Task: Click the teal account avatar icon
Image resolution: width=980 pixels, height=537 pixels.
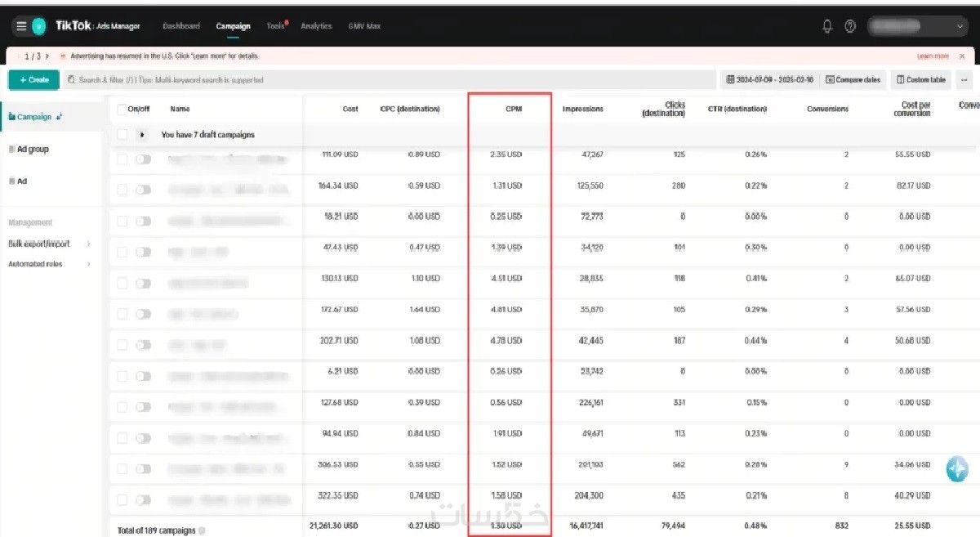Action: pos(38,26)
